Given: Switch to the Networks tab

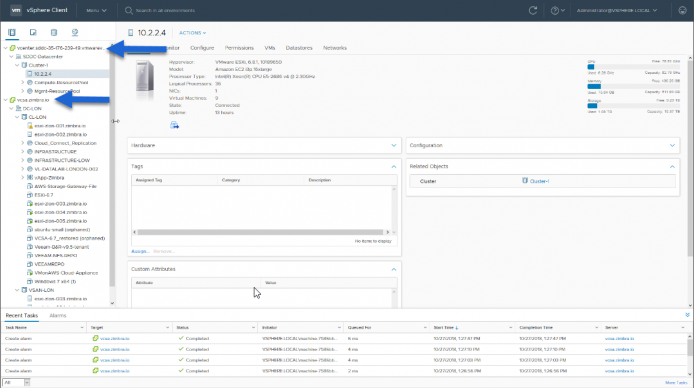Looking at the screenshot, I should pyautogui.click(x=335, y=48).
